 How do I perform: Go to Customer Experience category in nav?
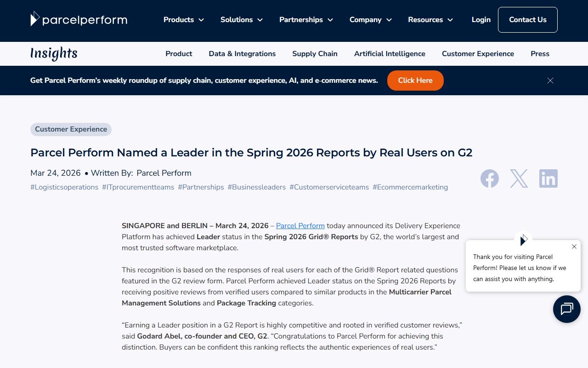478,54
